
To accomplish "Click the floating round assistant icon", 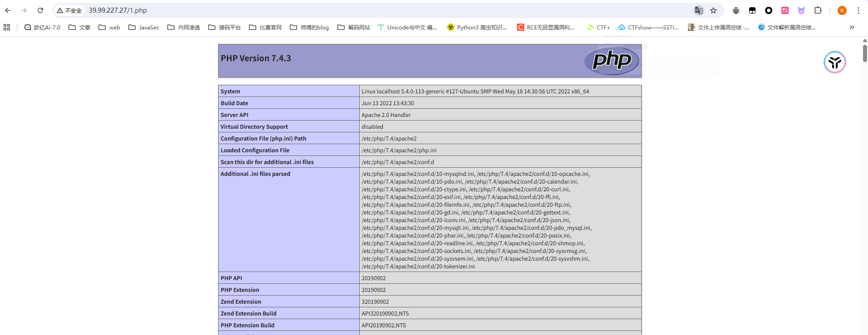I will pyautogui.click(x=834, y=62).
